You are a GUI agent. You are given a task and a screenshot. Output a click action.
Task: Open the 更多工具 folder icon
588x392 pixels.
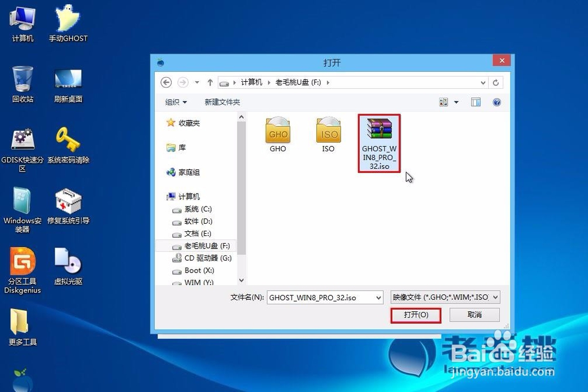click(x=22, y=327)
